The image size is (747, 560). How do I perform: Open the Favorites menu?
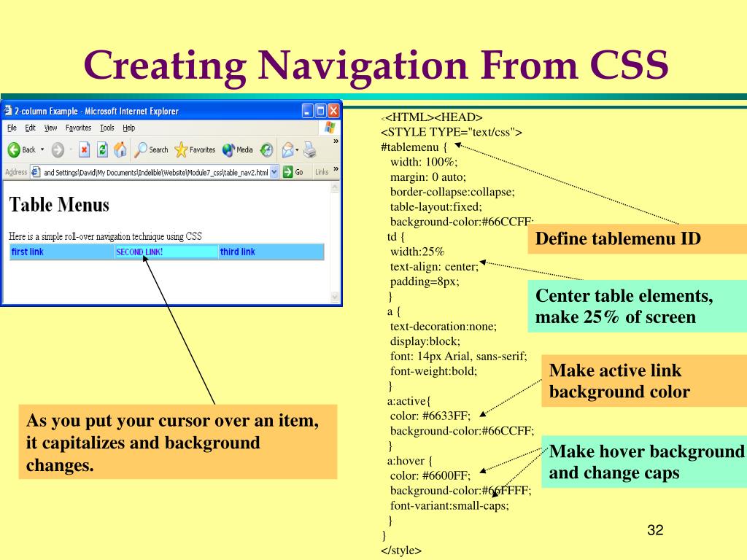coord(78,128)
